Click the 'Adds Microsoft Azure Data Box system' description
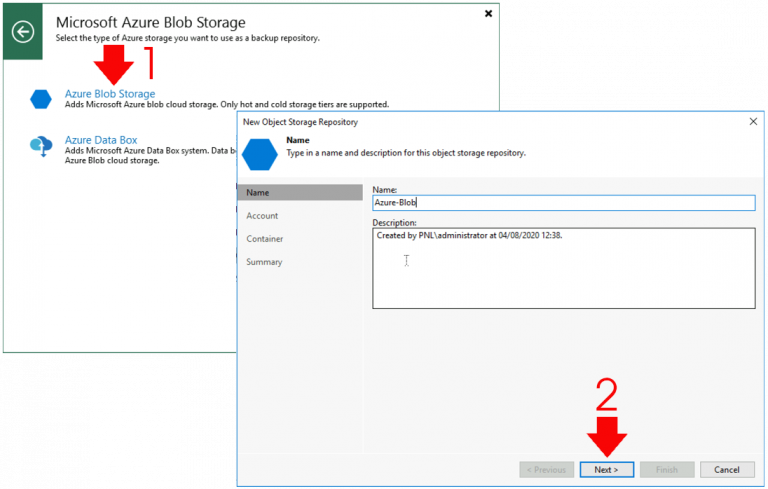The height and width of the screenshot is (489, 768). [150, 155]
